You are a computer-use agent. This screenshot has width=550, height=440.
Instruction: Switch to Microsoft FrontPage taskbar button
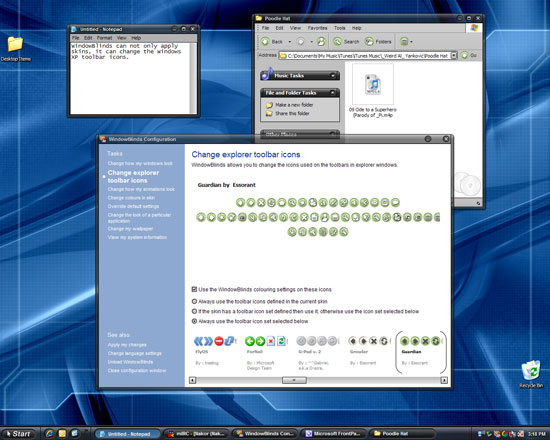click(335, 434)
